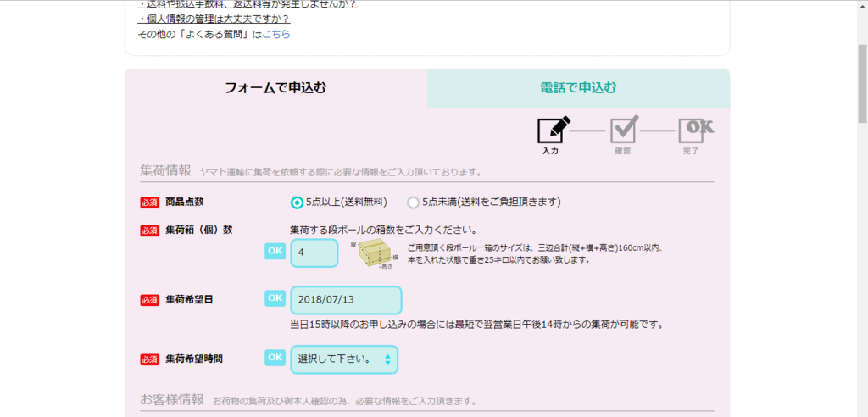
Task: Click the 必須 badge next to 集荷箱（個）数
Action: pos(149,231)
